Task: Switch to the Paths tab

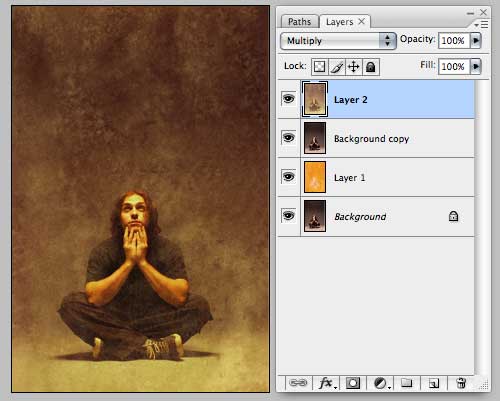Action: pyautogui.click(x=299, y=22)
